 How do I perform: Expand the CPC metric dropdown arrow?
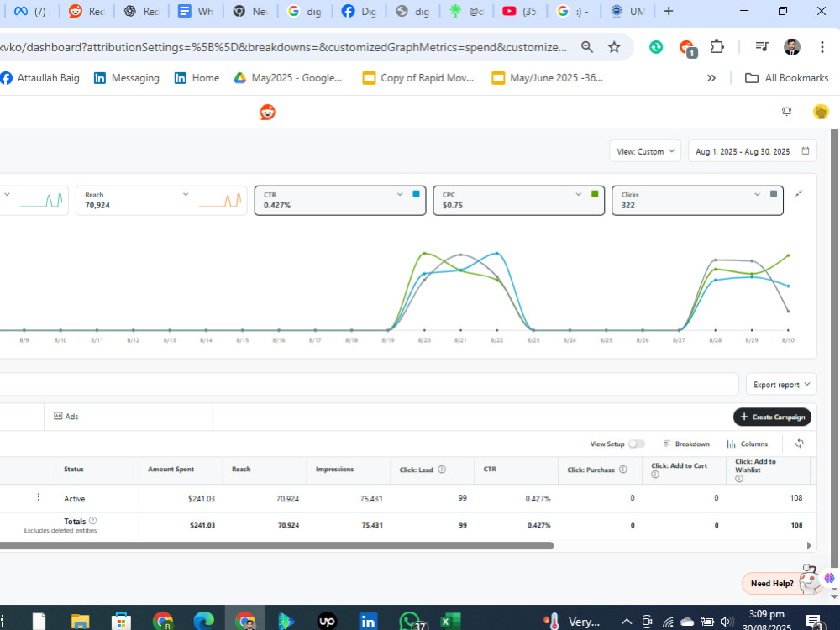(578, 195)
